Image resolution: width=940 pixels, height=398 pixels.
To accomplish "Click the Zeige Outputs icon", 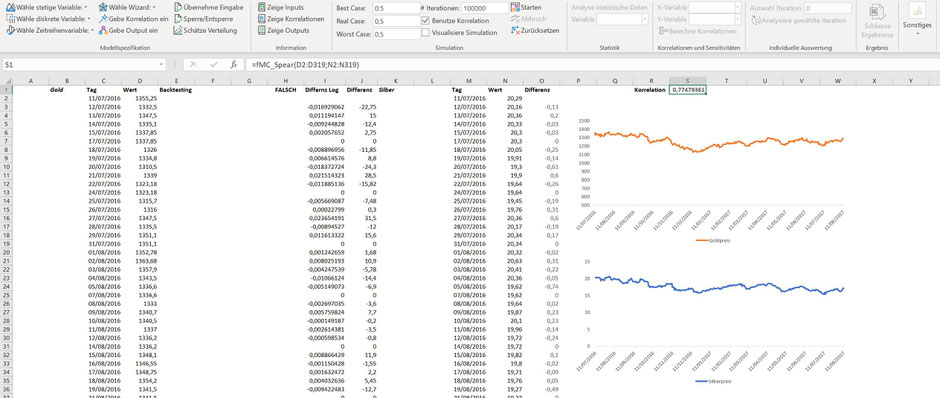I will (262, 30).
